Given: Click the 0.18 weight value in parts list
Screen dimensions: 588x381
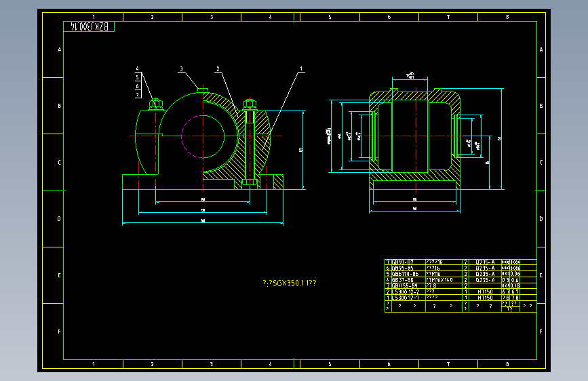Looking at the screenshot, I should click(x=515, y=286).
